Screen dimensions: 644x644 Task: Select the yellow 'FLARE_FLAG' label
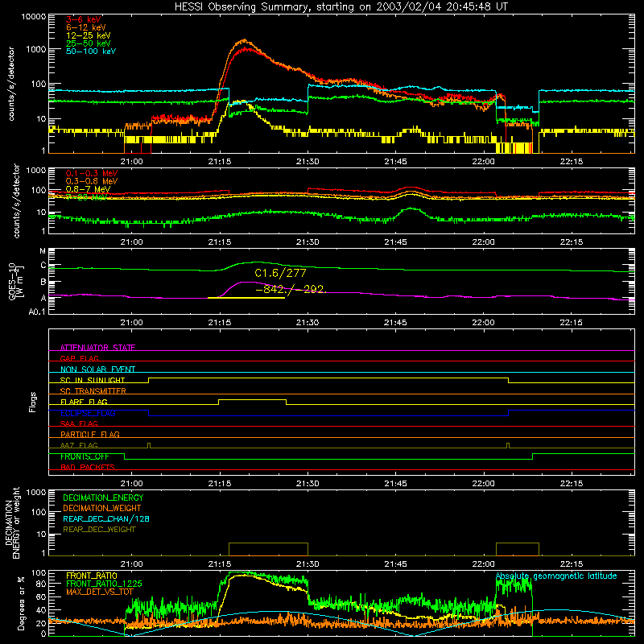click(84, 402)
